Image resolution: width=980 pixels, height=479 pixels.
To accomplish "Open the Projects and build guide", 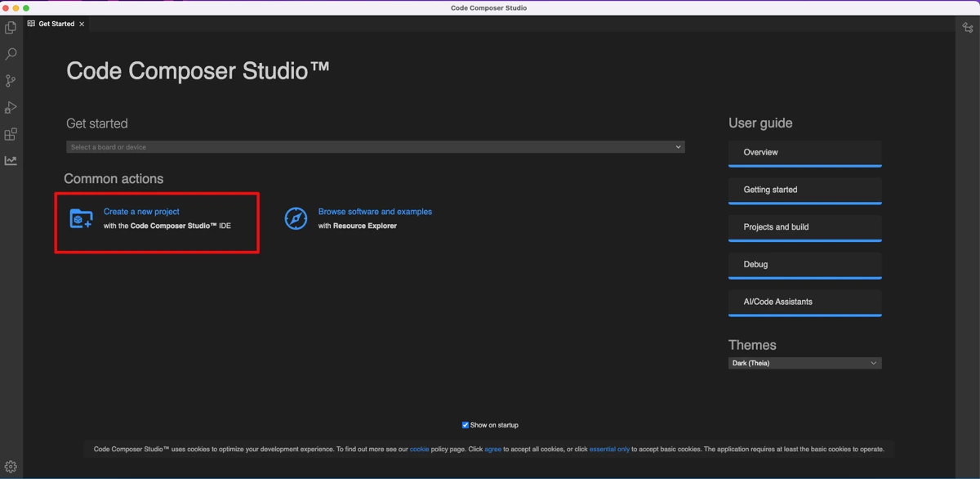I will point(804,227).
